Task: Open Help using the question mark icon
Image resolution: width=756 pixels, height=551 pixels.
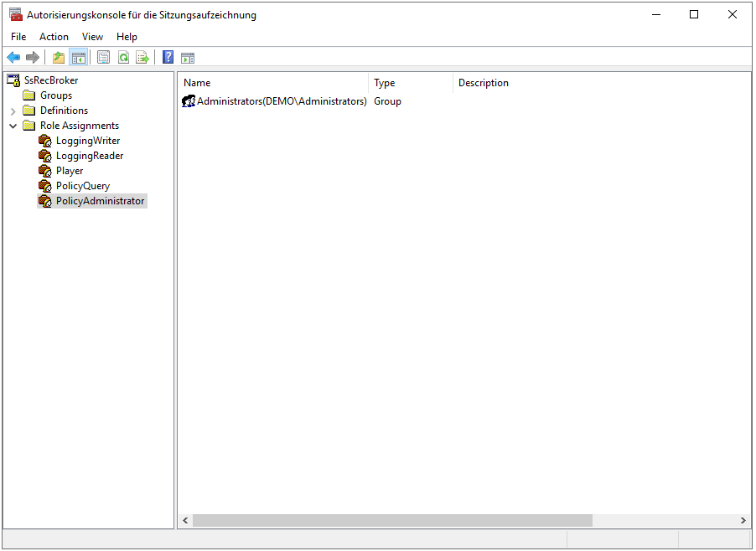Action: coord(167,57)
